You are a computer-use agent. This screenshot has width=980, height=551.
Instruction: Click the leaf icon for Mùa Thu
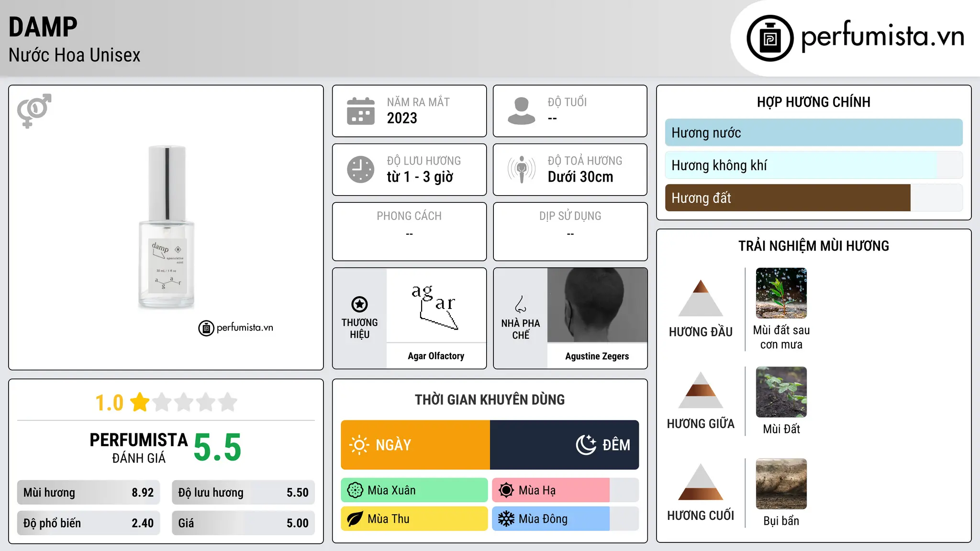click(355, 519)
